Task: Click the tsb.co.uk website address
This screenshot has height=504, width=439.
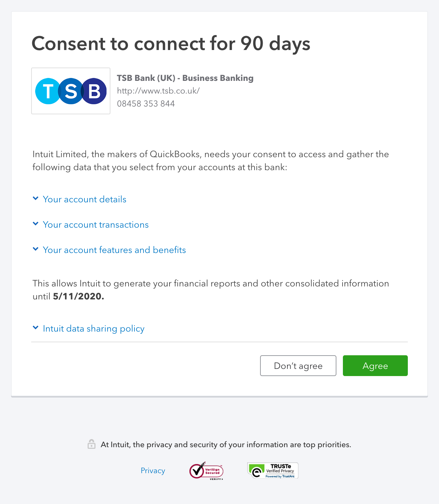Action: pyautogui.click(x=158, y=91)
